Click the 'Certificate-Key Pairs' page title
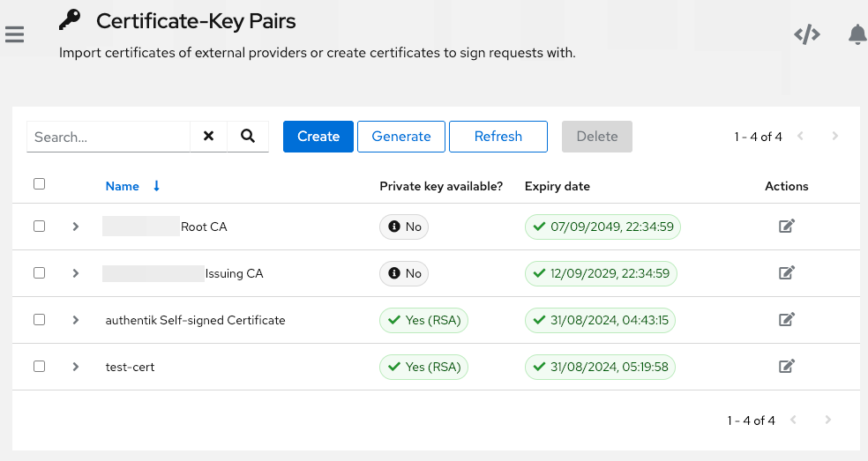The height and width of the screenshot is (461, 868). tap(196, 21)
